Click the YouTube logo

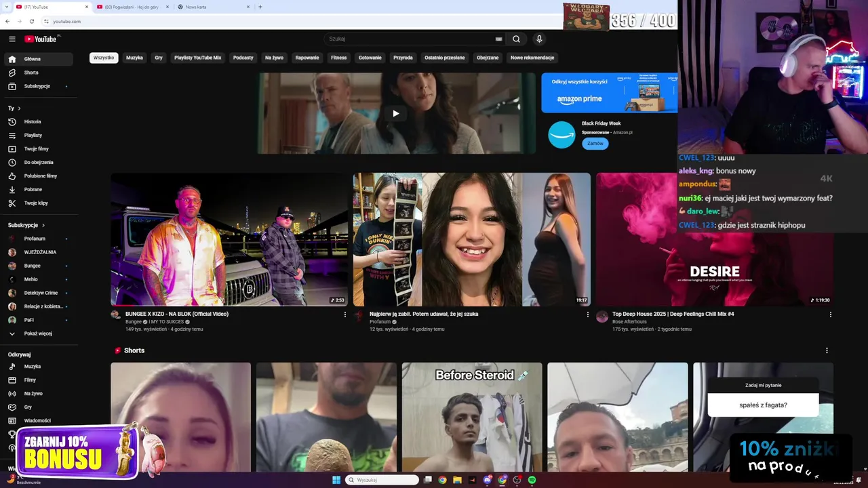[x=41, y=39]
